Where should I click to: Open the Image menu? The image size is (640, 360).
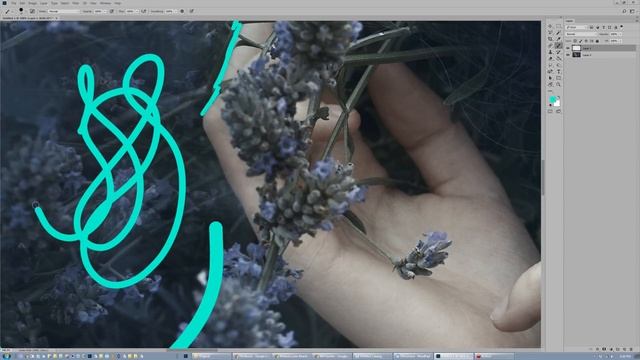pyautogui.click(x=33, y=3)
